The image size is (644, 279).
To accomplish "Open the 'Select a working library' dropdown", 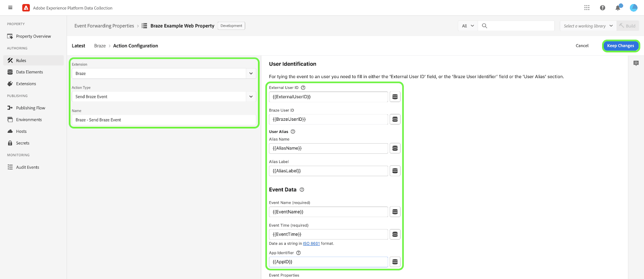I will click(x=588, y=26).
